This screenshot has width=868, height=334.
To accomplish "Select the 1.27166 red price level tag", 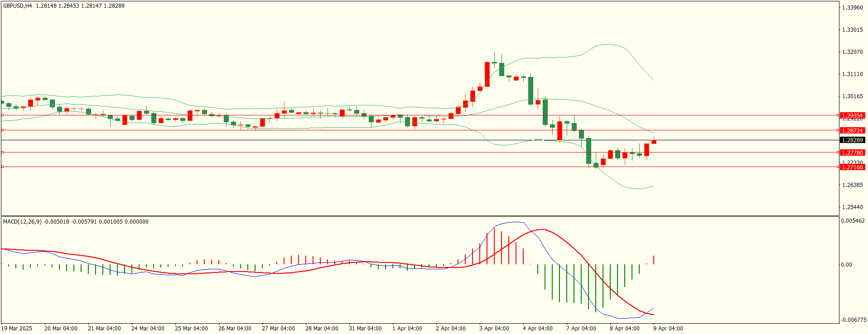I will (x=852, y=167).
